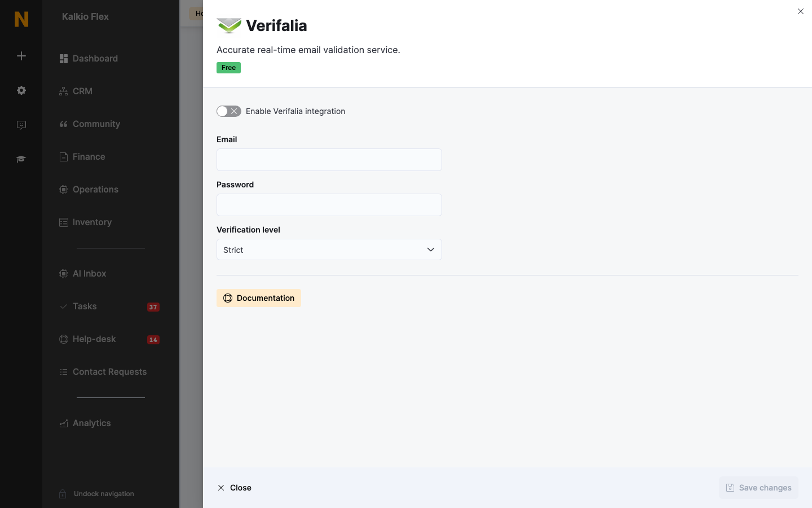Enable the Verifalia integration toggle
812x508 pixels.
click(x=229, y=111)
